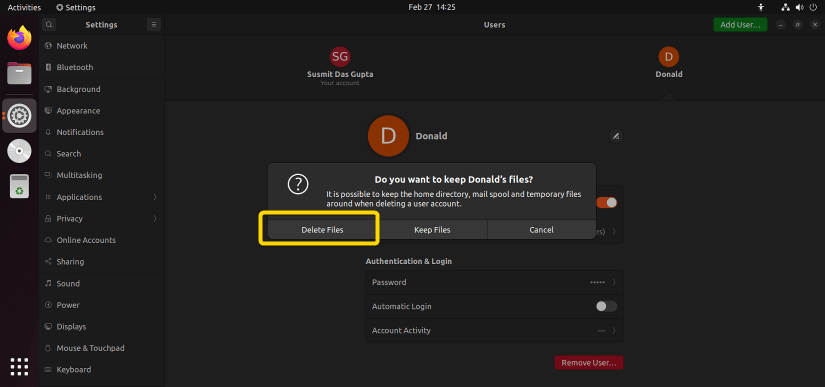This screenshot has width=825, height=387.
Task: Click the Add User button
Action: (740, 25)
